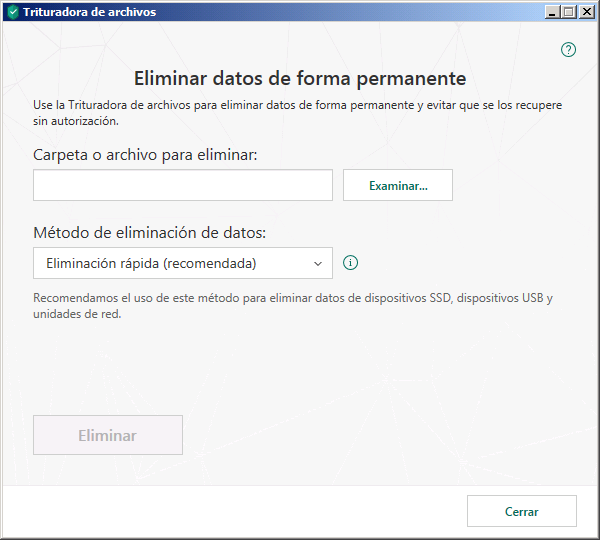600x540 pixels.
Task: Click the Kaspersky shield icon in title bar
Action: (13, 12)
